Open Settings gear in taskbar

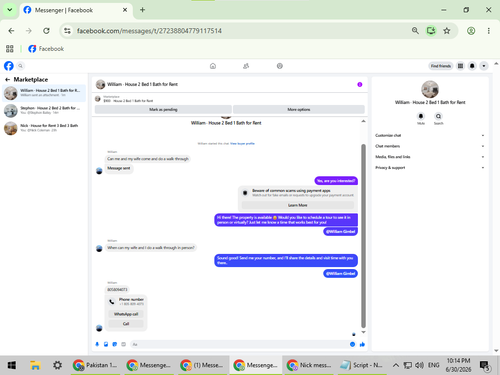(x=57, y=365)
